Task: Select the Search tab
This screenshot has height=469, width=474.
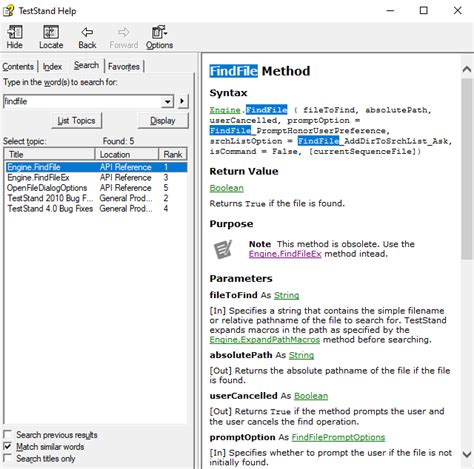Action: coord(86,65)
